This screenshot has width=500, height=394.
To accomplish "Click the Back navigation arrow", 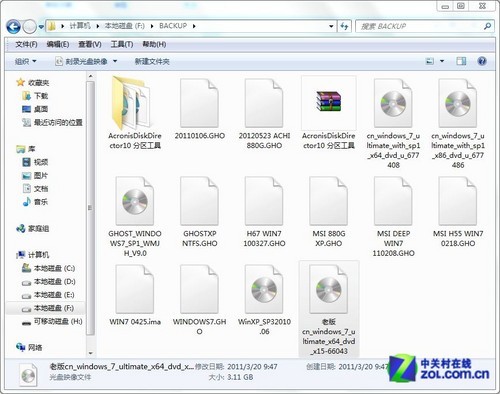I will 13,27.
